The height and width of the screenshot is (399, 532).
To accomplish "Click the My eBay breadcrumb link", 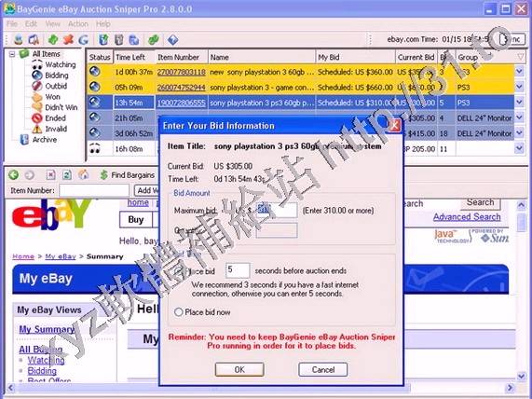I will coord(61,256).
